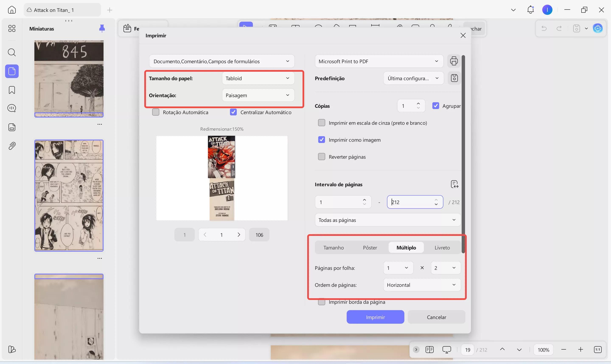Open the search panel in sidebar
The width and height of the screenshot is (611, 364).
[x=12, y=52]
